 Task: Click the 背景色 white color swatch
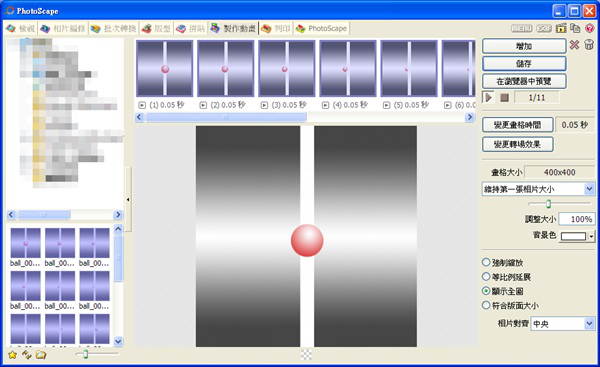[573, 236]
